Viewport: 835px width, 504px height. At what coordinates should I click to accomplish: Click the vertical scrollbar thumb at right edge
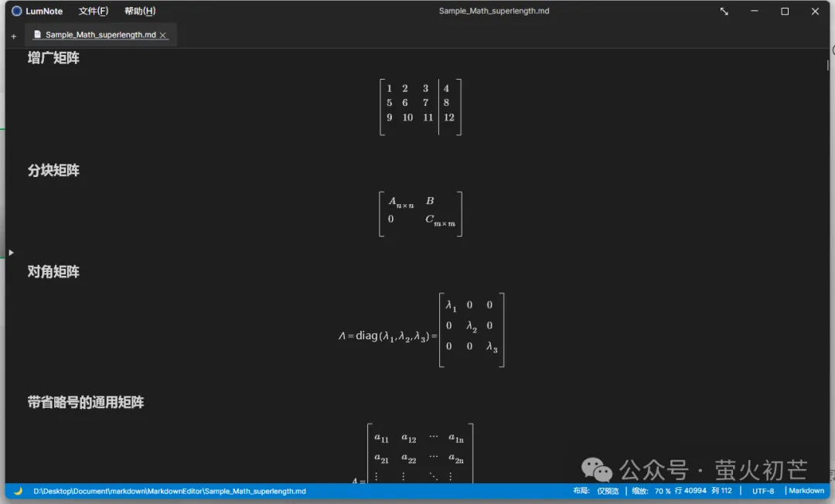click(x=827, y=65)
